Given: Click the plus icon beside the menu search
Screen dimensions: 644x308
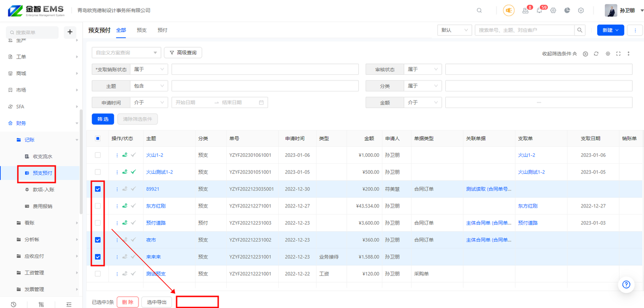Looking at the screenshot, I should [x=70, y=32].
